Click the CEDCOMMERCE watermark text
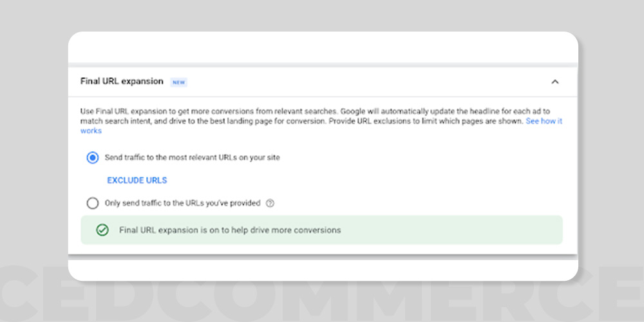The height and width of the screenshot is (322, 644). [x=322, y=294]
